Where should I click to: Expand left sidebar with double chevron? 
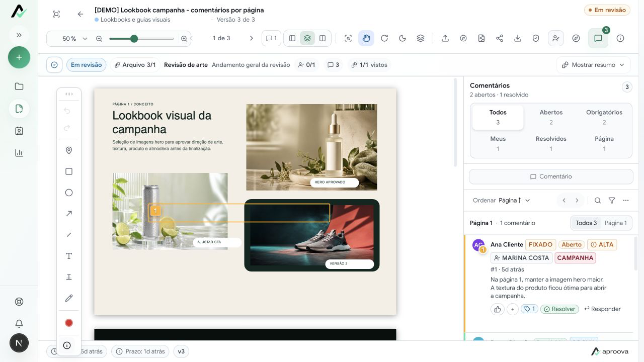click(19, 35)
